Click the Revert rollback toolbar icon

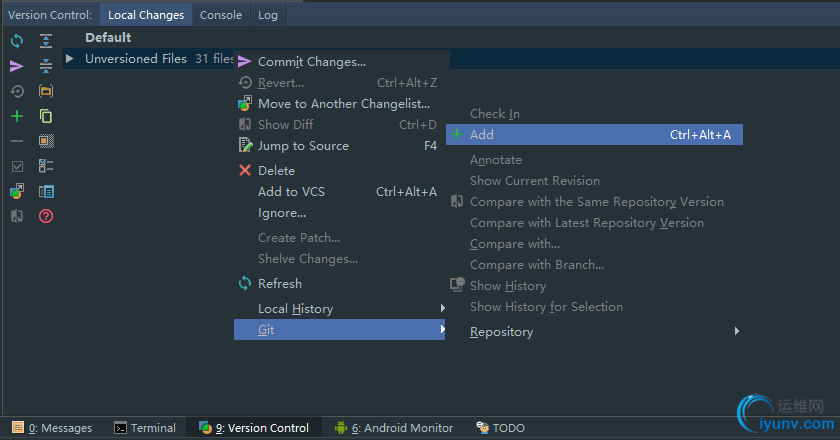[x=17, y=91]
